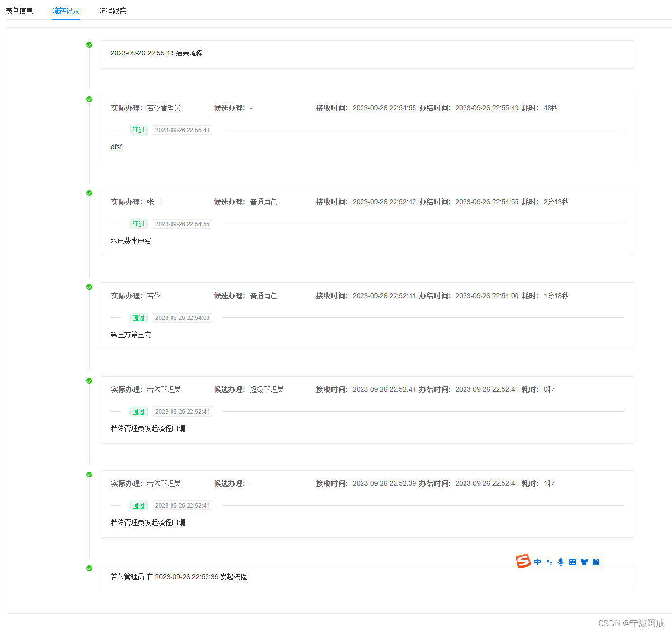672x632 pixels.
Task: Click the CSDN @宁波阿成 watermark link
Action: pyautogui.click(x=632, y=623)
